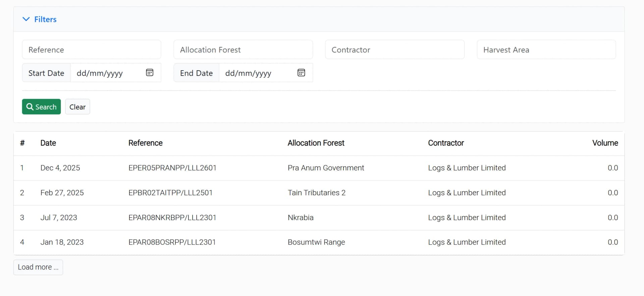Run the green Search button
The height and width of the screenshot is (296, 644).
coord(42,107)
